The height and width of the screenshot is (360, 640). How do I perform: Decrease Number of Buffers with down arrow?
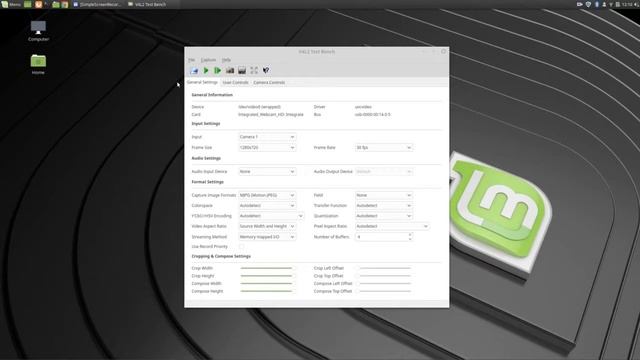410,239
